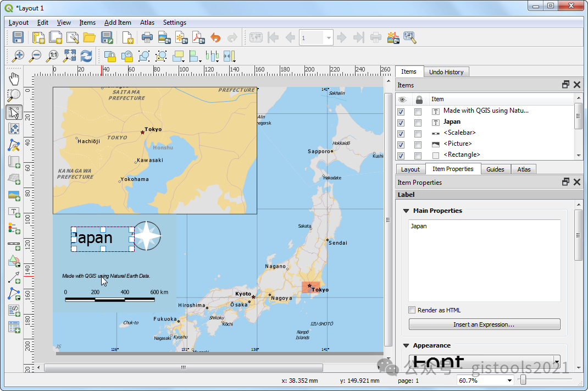The height and width of the screenshot is (391, 588).
Task: Toggle visibility of Picture item
Action: (401, 145)
